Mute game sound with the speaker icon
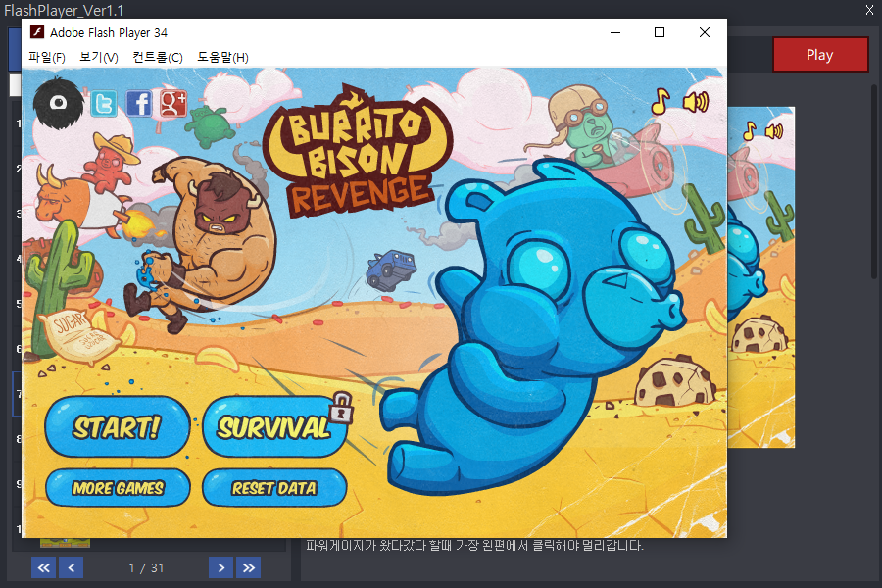The image size is (882, 588). (x=696, y=102)
